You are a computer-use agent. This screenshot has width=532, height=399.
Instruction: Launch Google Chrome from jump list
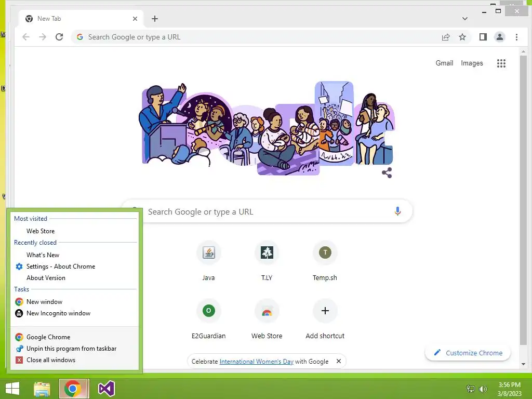tap(75, 337)
